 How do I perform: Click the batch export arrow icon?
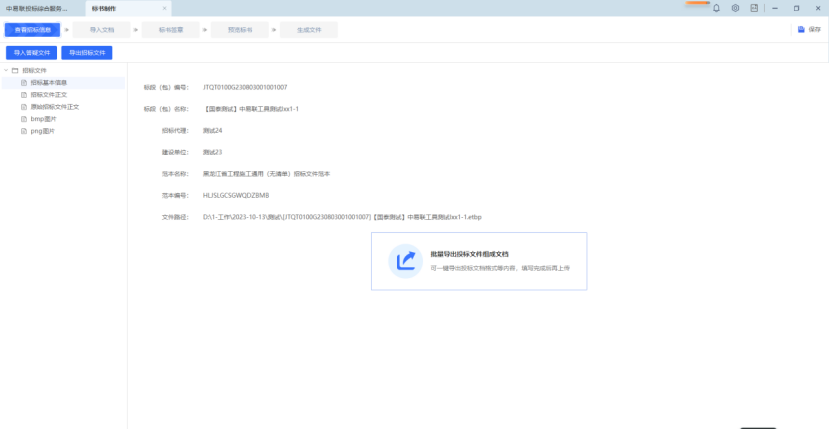[405, 261]
